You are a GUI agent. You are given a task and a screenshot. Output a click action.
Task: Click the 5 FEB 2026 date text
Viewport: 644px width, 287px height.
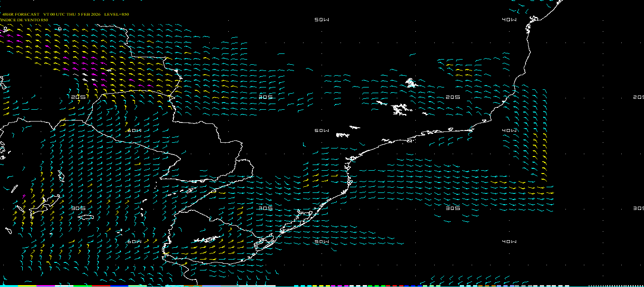(x=89, y=14)
